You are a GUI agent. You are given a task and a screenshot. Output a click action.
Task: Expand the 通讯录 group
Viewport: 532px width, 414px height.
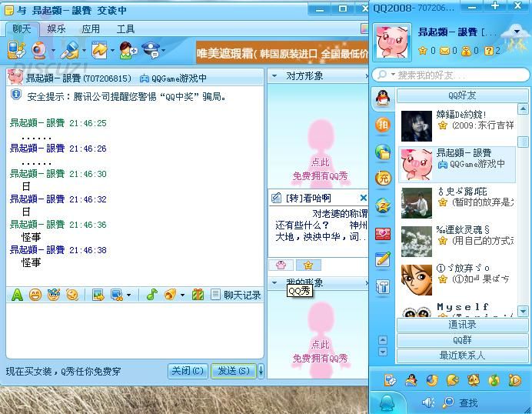[462, 325]
